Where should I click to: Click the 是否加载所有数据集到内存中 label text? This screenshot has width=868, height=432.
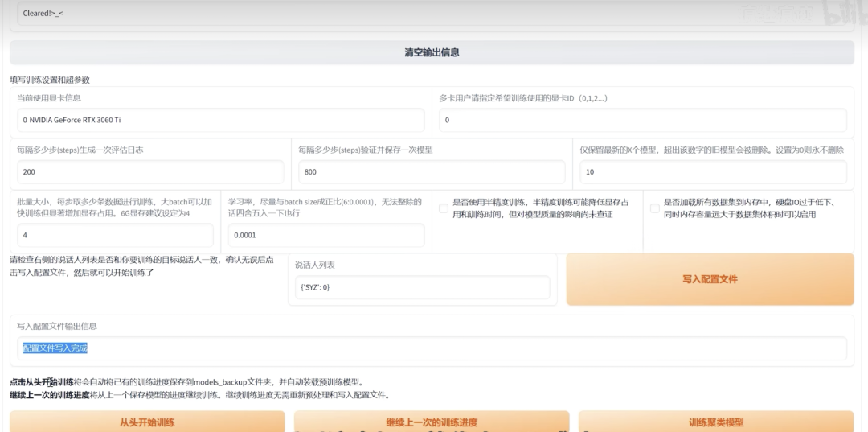tap(754, 208)
